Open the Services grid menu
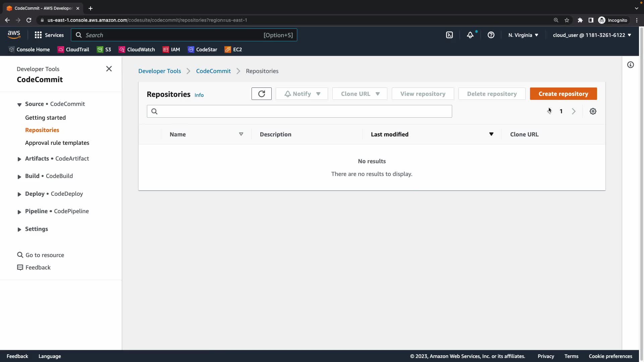Screen dimensions: 644x362 [x=49, y=35]
